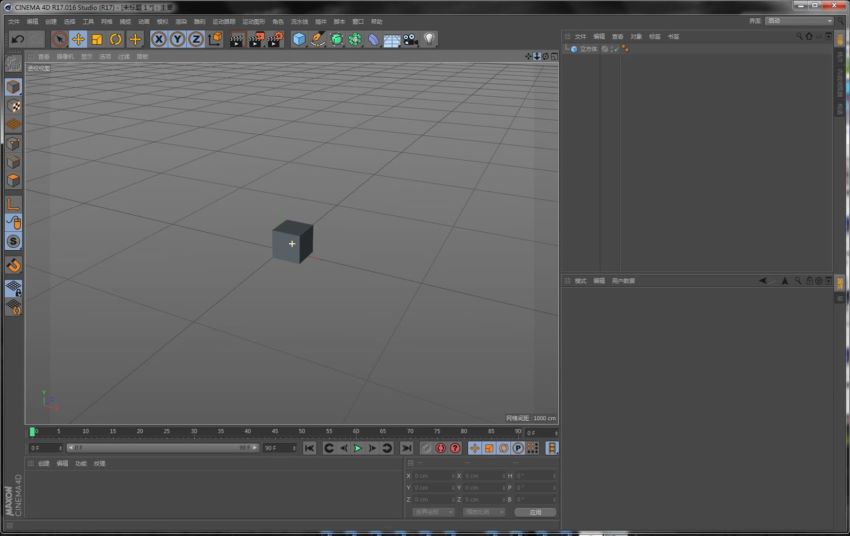The width and height of the screenshot is (850, 536).
Task: Open 用户数据 menu in Attribute Manager
Action: [x=623, y=281]
